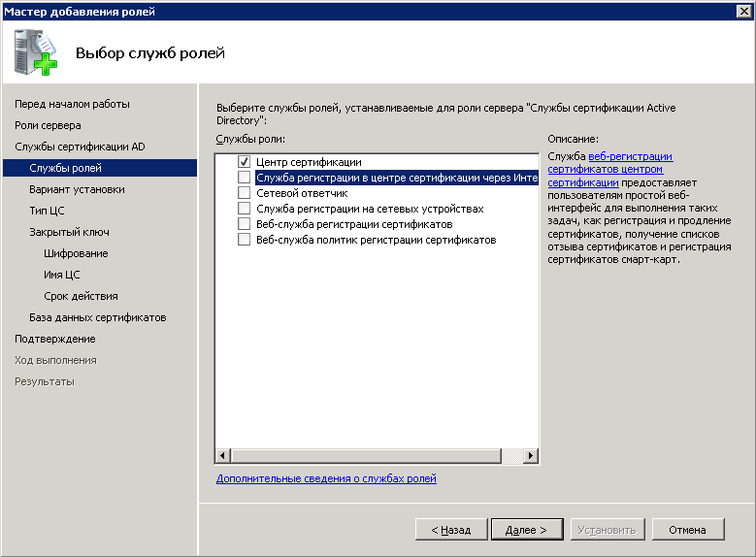Open the Тип ЦС step
The height and width of the screenshot is (557, 756).
[47, 211]
